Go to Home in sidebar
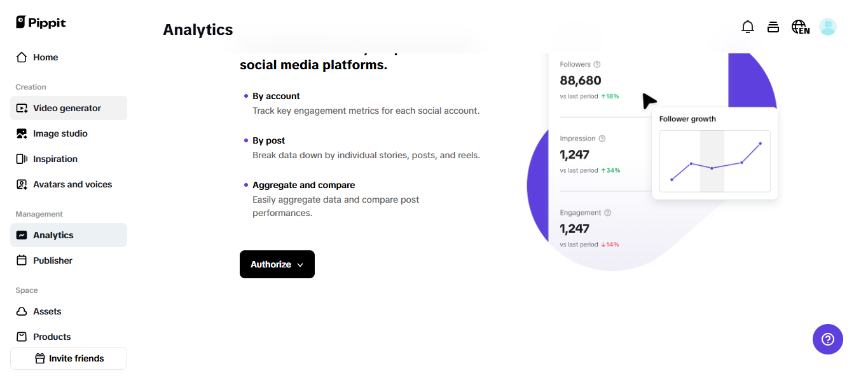The width and height of the screenshot is (868, 378). [45, 57]
